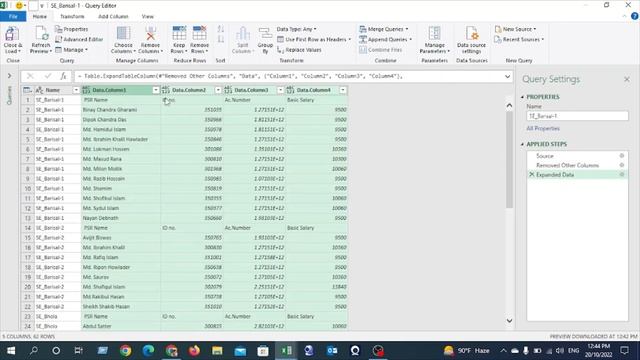
Task: Close the Query Settings pane
Action: pos(627,79)
